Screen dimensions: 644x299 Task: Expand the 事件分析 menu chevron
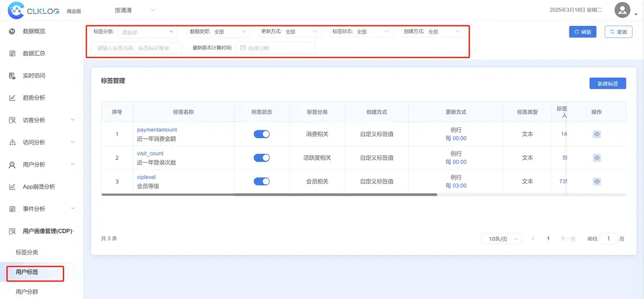click(x=73, y=209)
